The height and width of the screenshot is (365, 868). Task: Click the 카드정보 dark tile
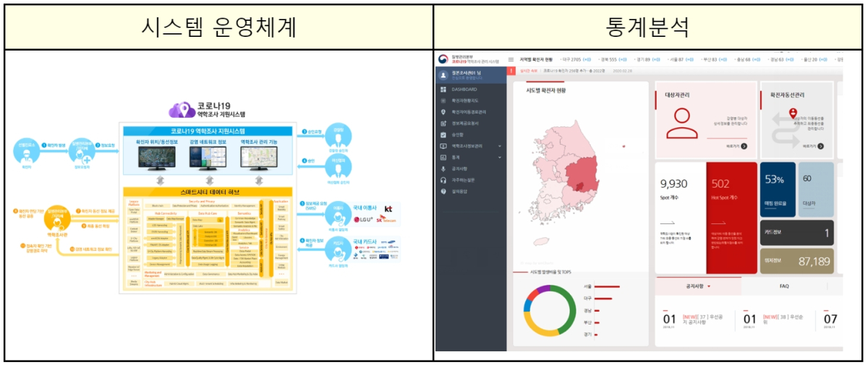click(797, 233)
